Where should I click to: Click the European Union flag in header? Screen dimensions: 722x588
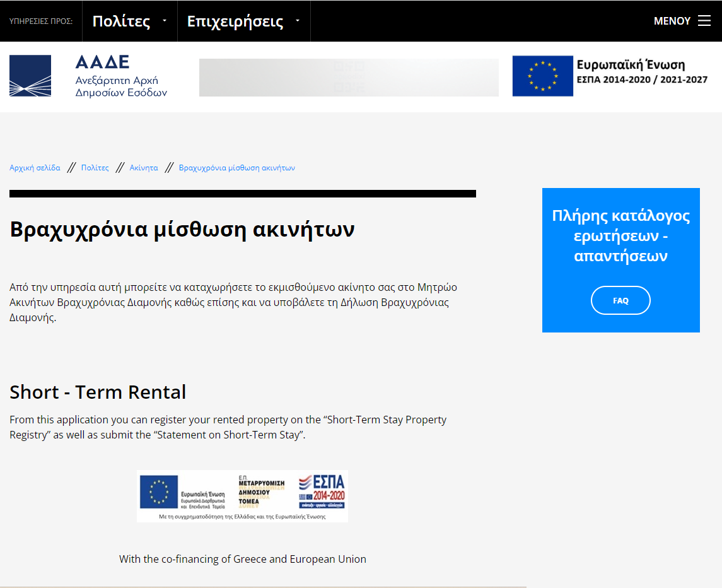coord(542,76)
